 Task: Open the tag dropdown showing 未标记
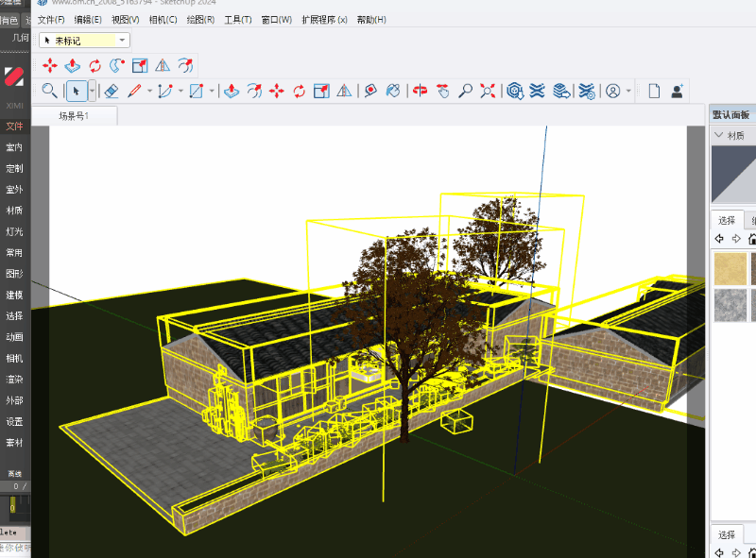[84, 41]
